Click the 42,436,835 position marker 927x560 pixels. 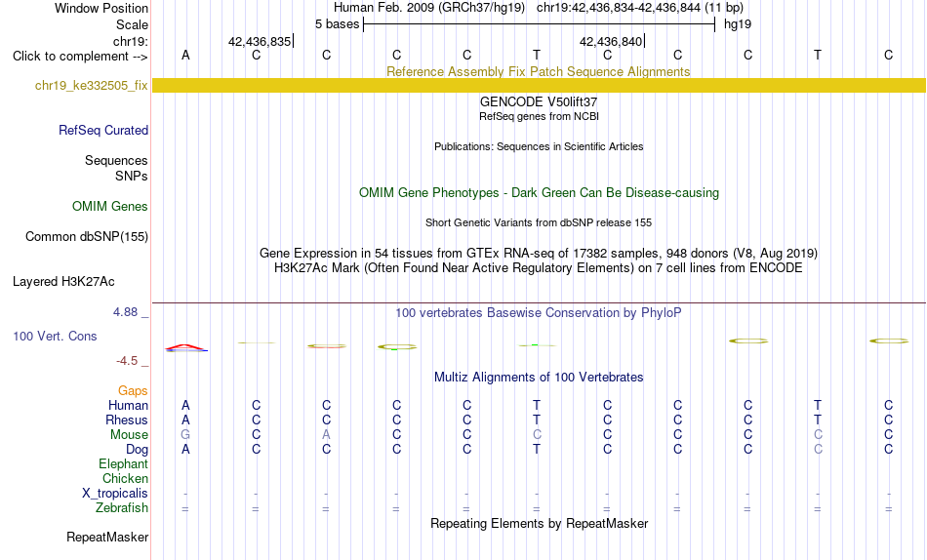tap(261, 41)
